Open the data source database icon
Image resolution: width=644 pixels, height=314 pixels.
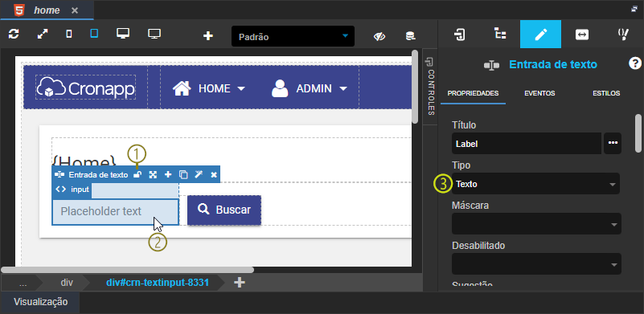(410, 36)
